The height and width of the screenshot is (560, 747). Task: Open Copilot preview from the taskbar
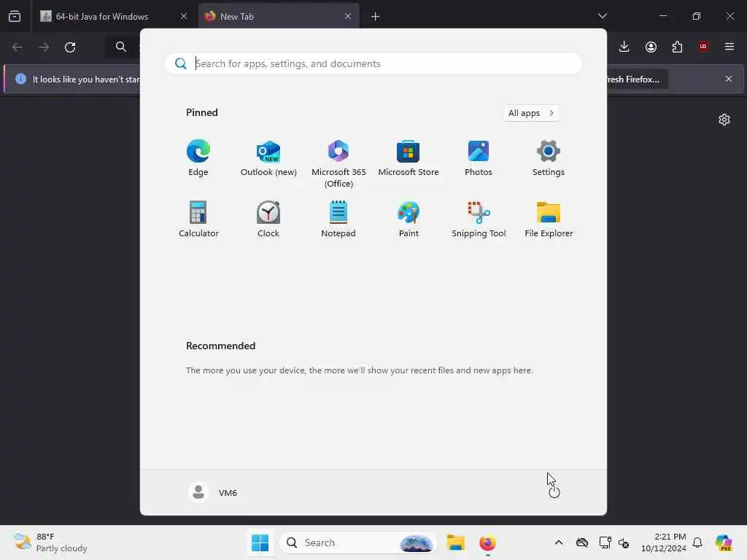pyautogui.click(x=724, y=542)
